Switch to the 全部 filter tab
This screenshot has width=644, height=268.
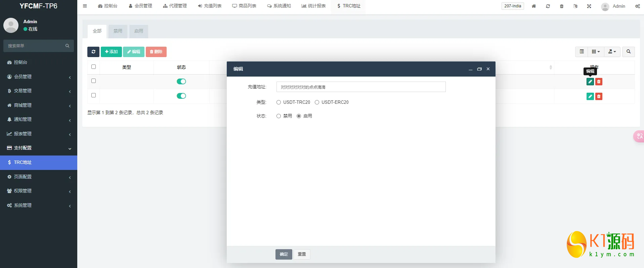[97, 31]
